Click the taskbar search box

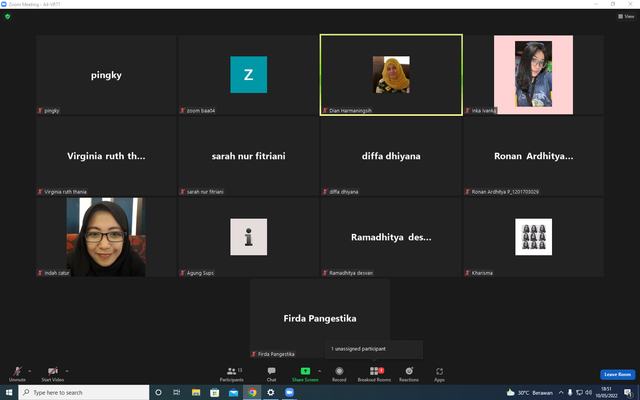(84, 392)
